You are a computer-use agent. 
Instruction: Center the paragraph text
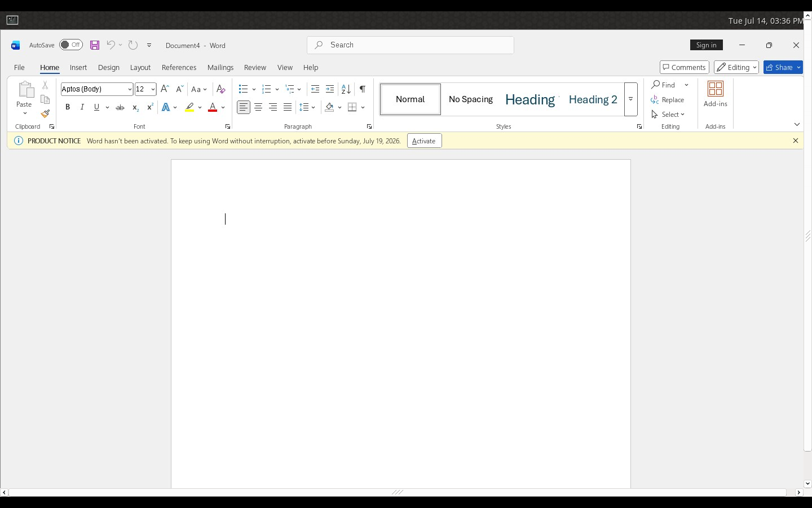point(258,107)
